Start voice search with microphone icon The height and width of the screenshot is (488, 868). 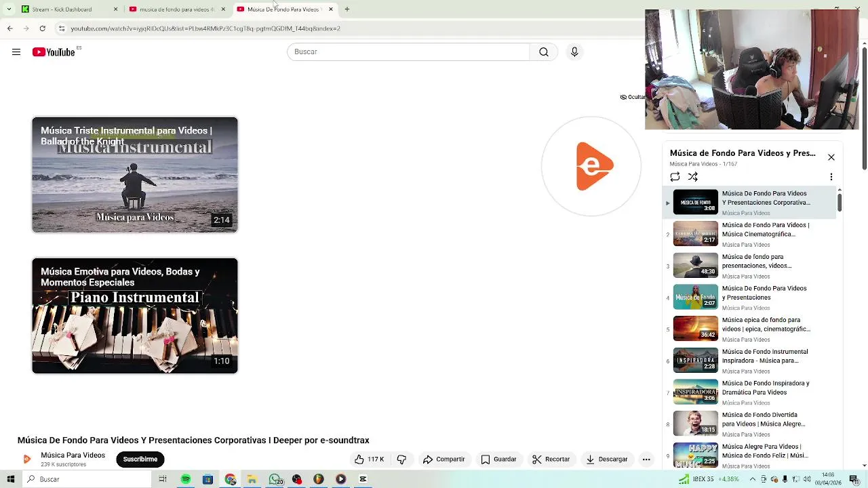pyautogui.click(x=574, y=52)
